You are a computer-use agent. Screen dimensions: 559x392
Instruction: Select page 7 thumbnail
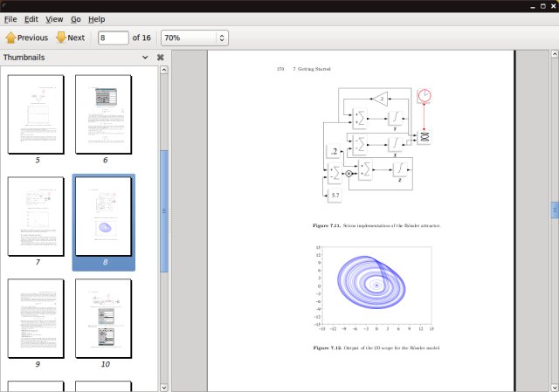tap(37, 216)
